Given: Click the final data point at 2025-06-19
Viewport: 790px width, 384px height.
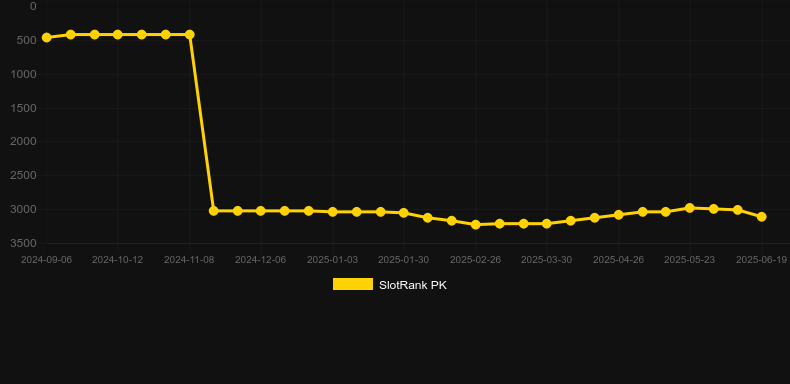Looking at the screenshot, I should coord(762,217).
